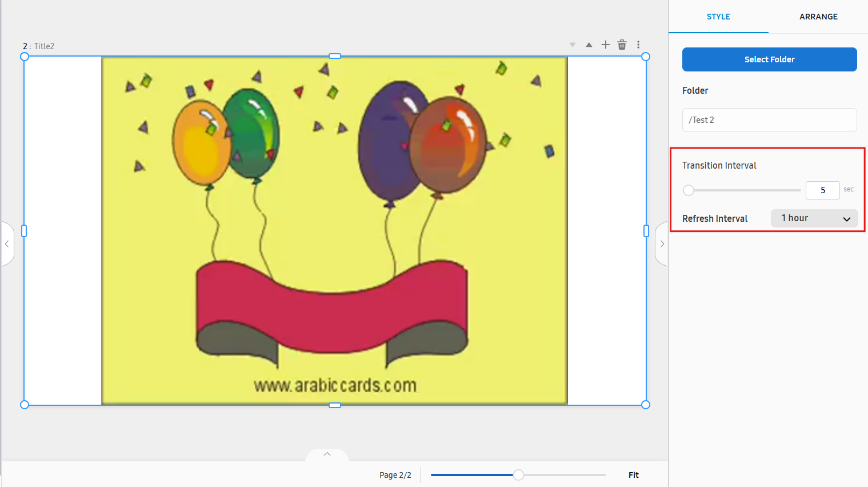Click the move page up arrow icon

pos(589,45)
